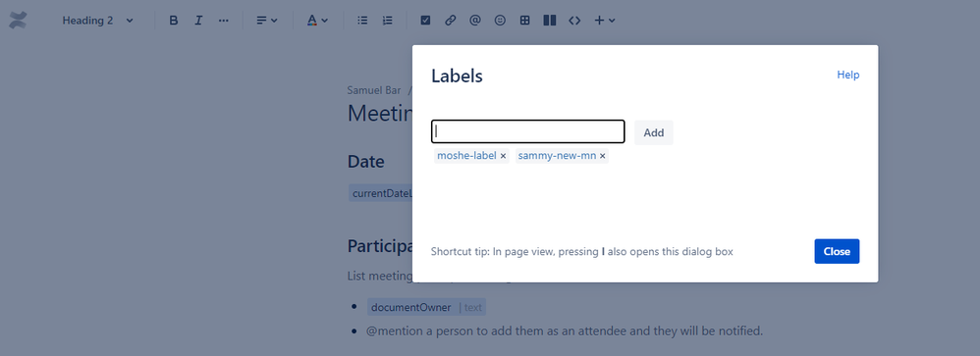Insert an action item checkbox
980x356 pixels.
click(x=425, y=20)
